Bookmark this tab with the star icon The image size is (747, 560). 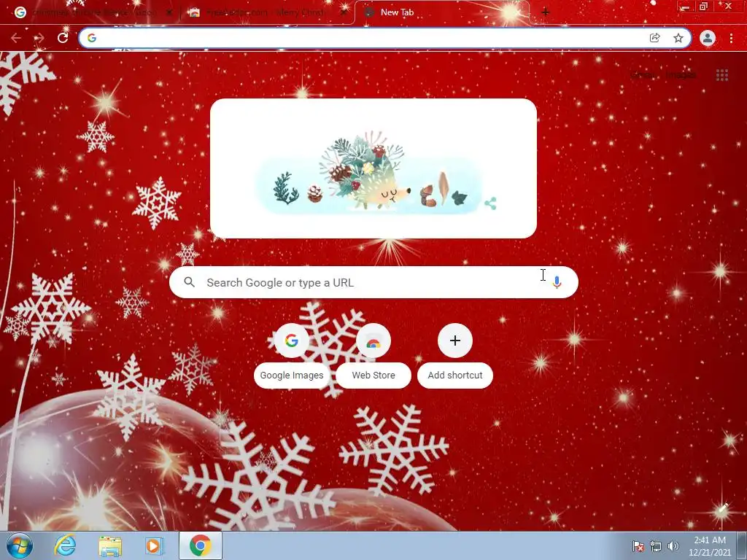(x=678, y=38)
